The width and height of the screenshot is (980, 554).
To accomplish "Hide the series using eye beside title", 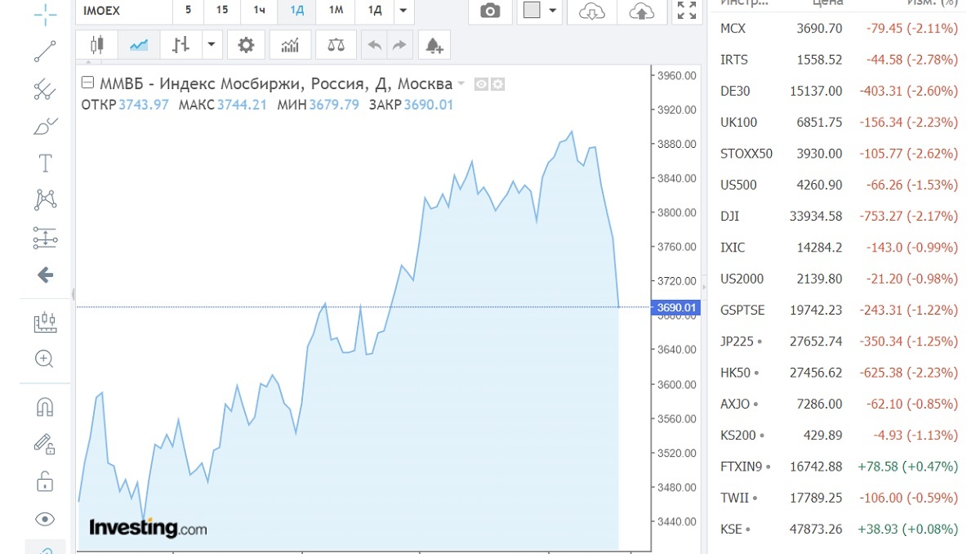I will coord(482,84).
